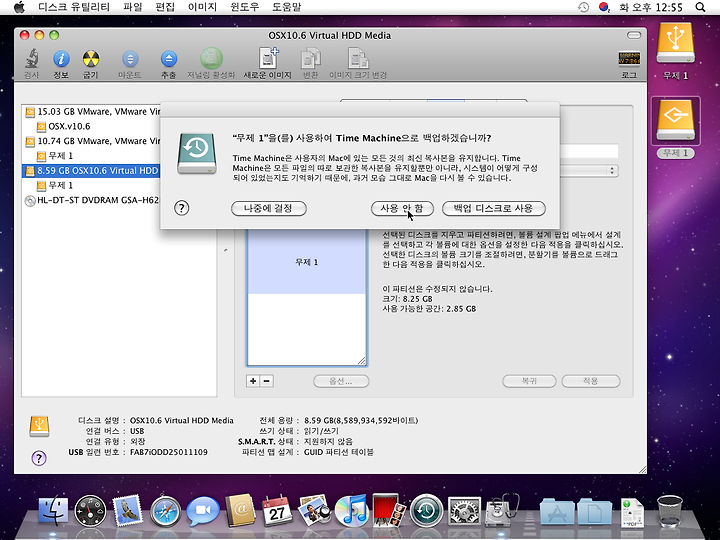Click the toolbar toggle pill in title bar
Viewport: 720px width, 540px height.
point(634,35)
